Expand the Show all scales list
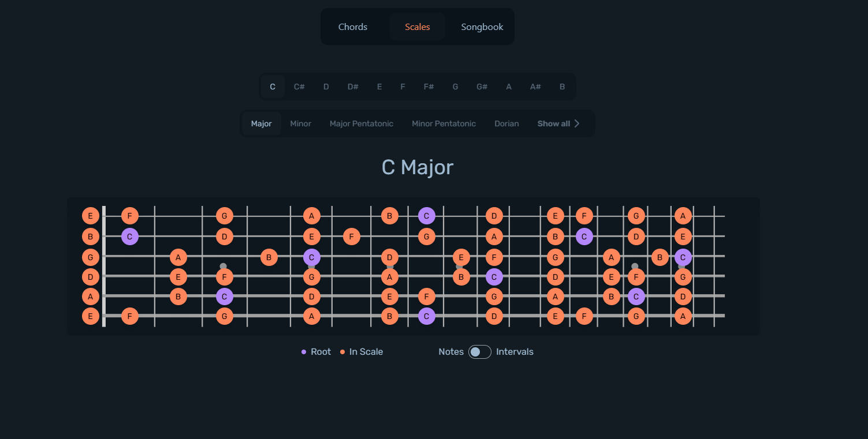The height and width of the screenshot is (439, 868). 558,123
